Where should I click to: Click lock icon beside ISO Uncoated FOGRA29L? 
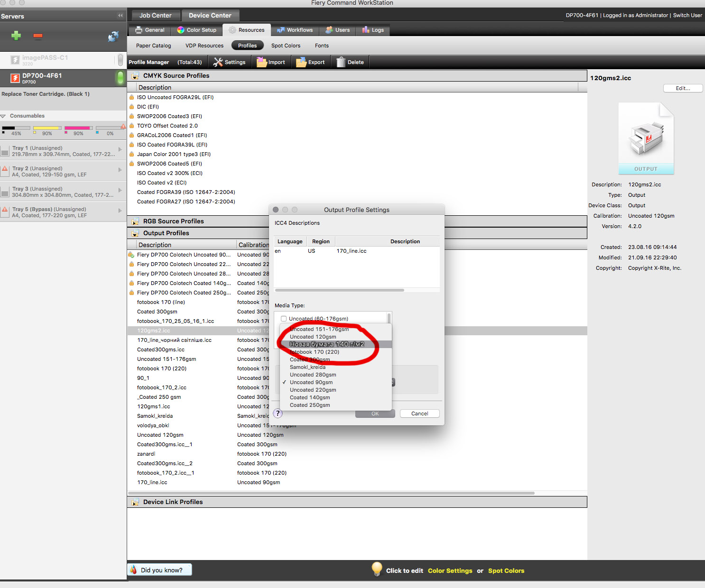coord(131,97)
